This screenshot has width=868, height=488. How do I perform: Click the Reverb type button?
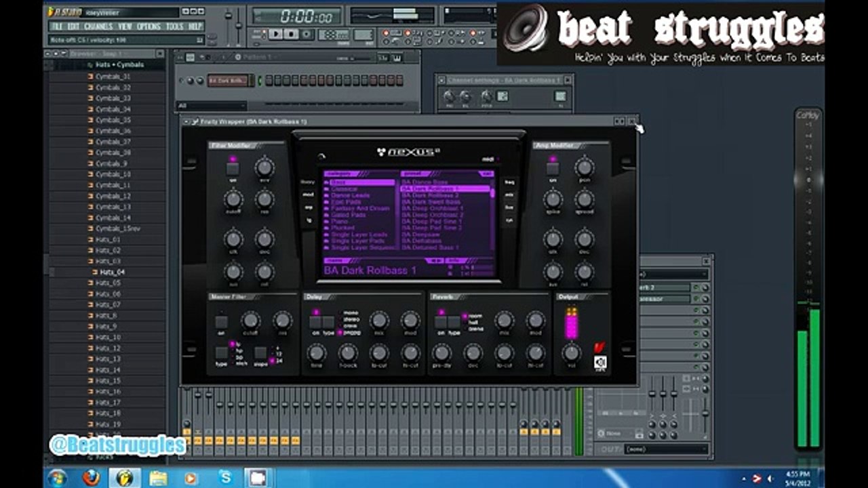454,322
